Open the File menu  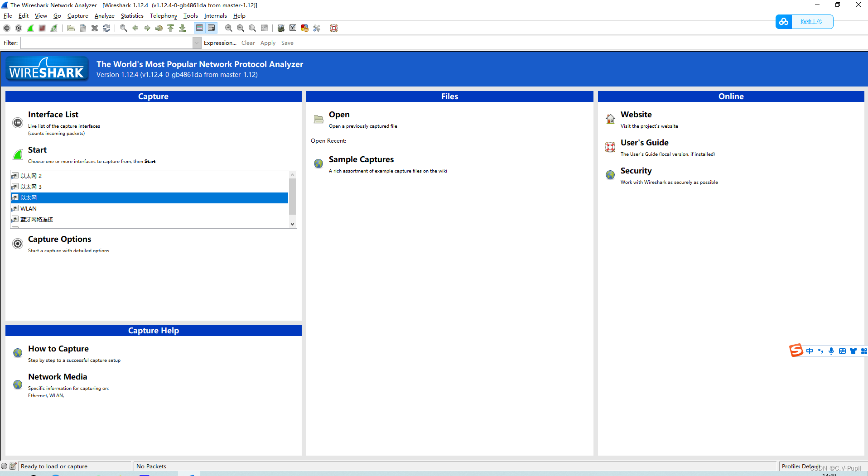(8, 16)
